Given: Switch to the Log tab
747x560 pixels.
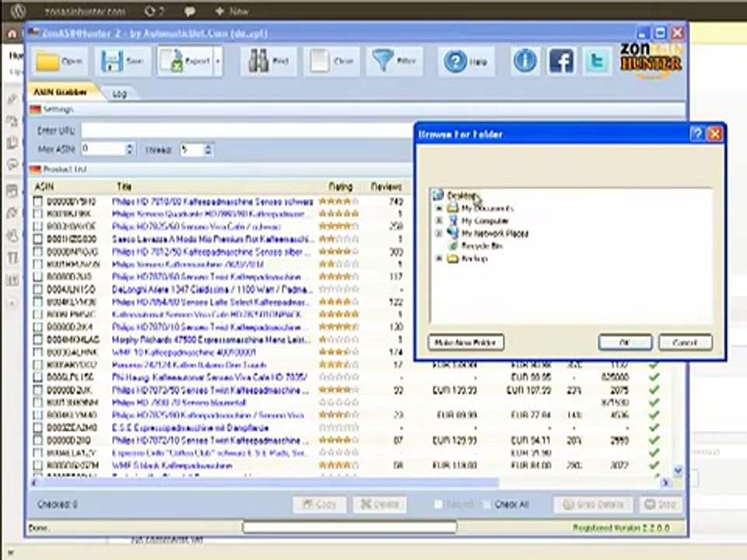Looking at the screenshot, I should (120, 94).
